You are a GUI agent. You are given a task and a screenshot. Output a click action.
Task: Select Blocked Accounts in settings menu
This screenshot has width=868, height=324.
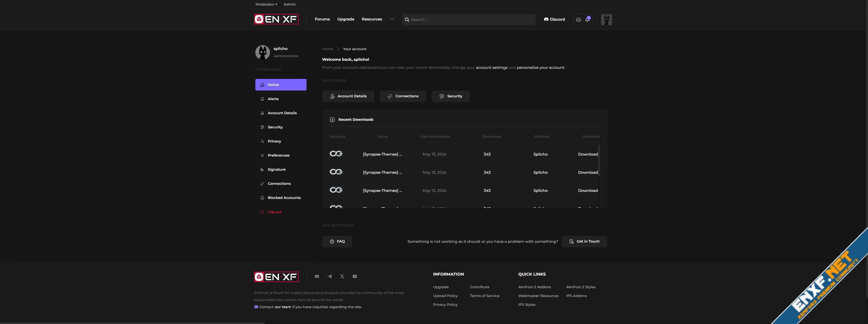284,198
